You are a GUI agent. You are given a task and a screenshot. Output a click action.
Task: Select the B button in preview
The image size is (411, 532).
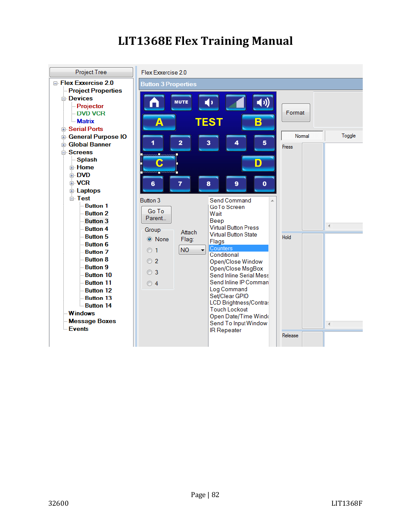coord(258,122)
